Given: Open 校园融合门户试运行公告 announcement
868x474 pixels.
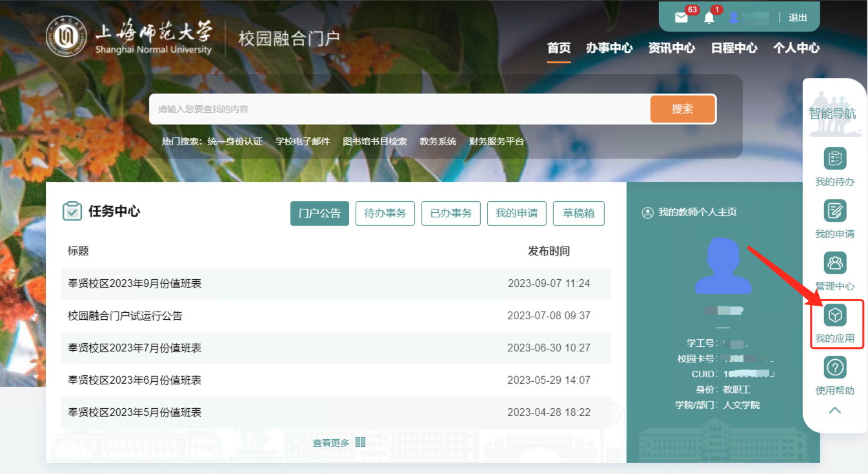Looking at the screenshot, I should [x=125, y=316].
